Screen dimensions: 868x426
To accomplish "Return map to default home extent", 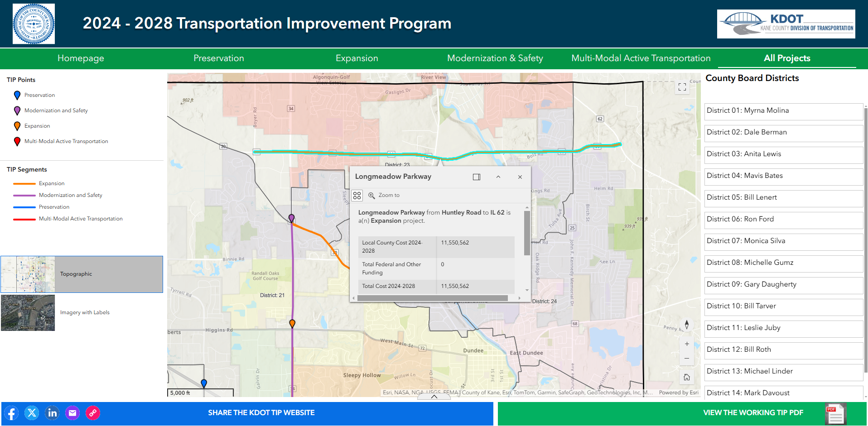I will pyautogui.click(x=687, y=377).
